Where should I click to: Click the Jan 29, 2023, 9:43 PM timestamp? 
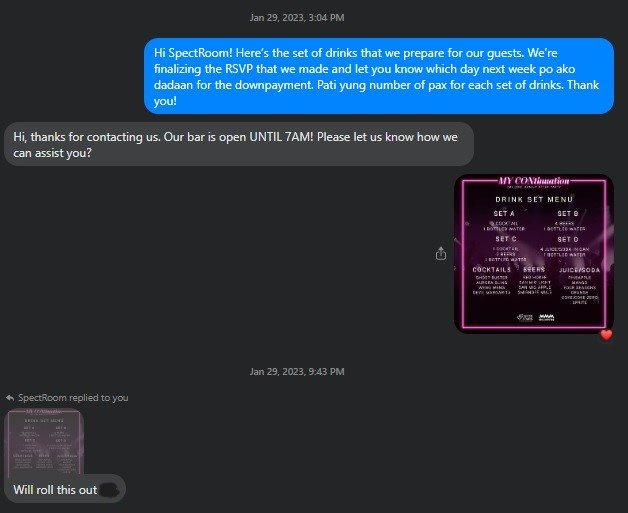[297, 372]
